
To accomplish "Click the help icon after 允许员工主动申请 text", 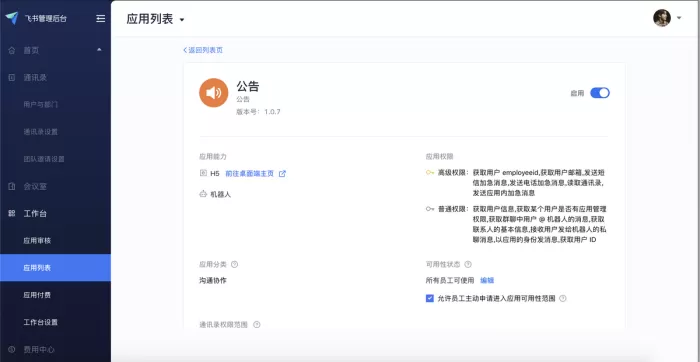I will (x=563, y=299).
